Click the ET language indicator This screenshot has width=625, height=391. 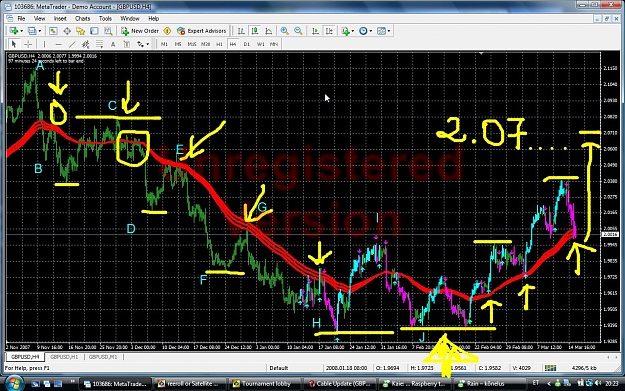point(535,383)
